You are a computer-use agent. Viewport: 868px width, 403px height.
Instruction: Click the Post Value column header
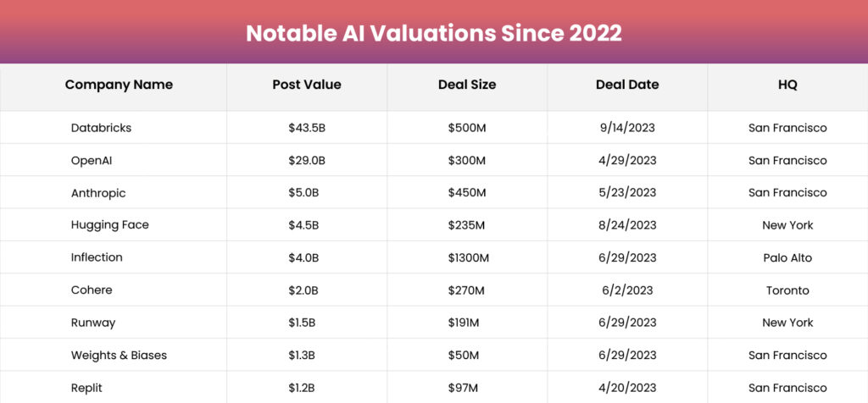307,85
